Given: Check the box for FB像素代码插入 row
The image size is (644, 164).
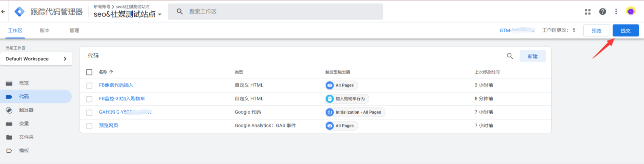Looking at the screenshot, I should (x=89, y=85).
